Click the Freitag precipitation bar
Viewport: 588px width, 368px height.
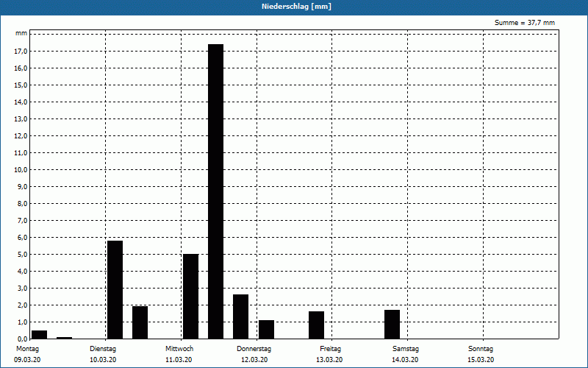(317, 325)
